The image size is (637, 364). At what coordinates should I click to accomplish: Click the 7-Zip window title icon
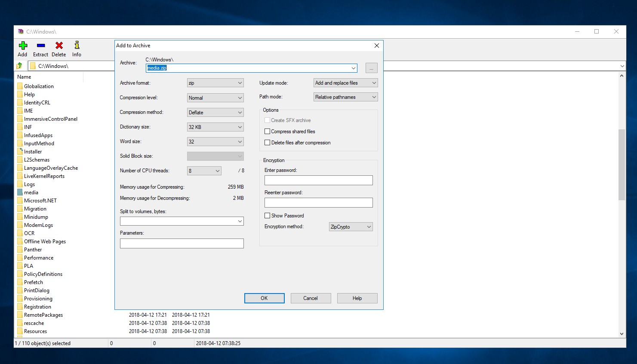point(21,31)
